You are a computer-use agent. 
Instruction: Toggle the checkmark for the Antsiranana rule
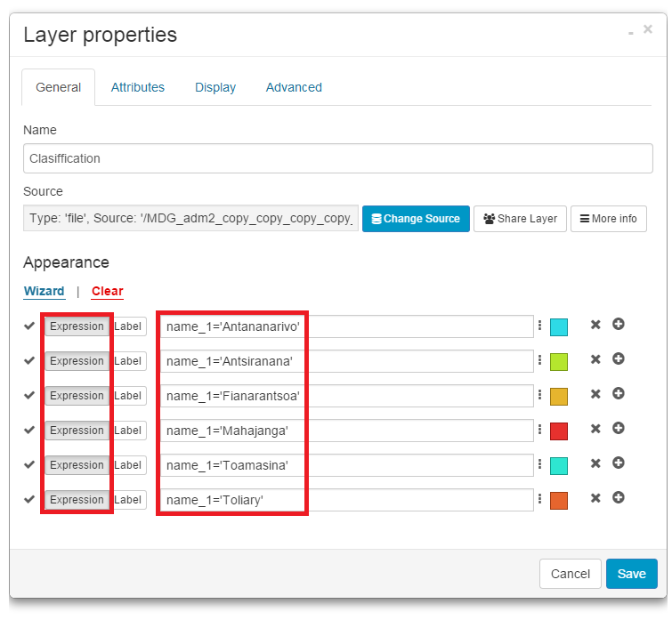(x=29, y=360)
